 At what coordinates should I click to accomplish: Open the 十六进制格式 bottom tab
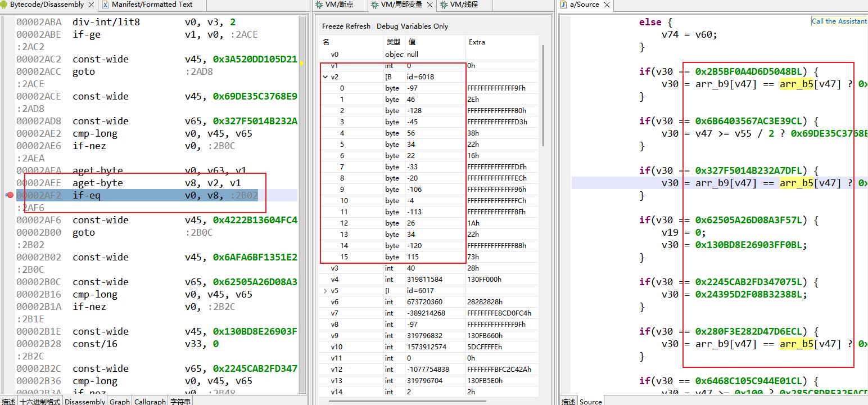[40, 401]
